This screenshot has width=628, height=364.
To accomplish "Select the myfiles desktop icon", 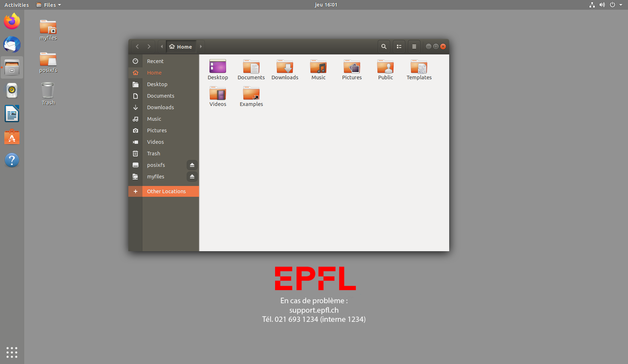I will point(48,30).
